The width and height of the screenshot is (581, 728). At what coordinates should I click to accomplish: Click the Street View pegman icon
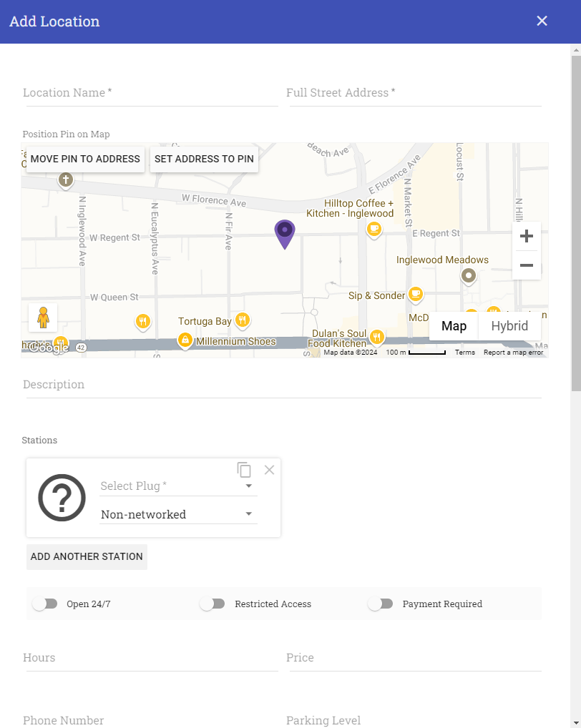point(43,317)
